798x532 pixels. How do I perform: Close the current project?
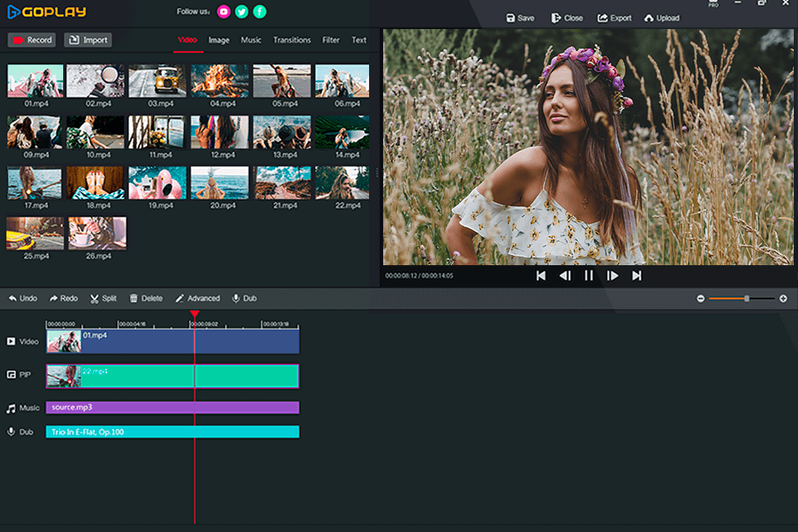pyautogui.click(x=567, y=17)
